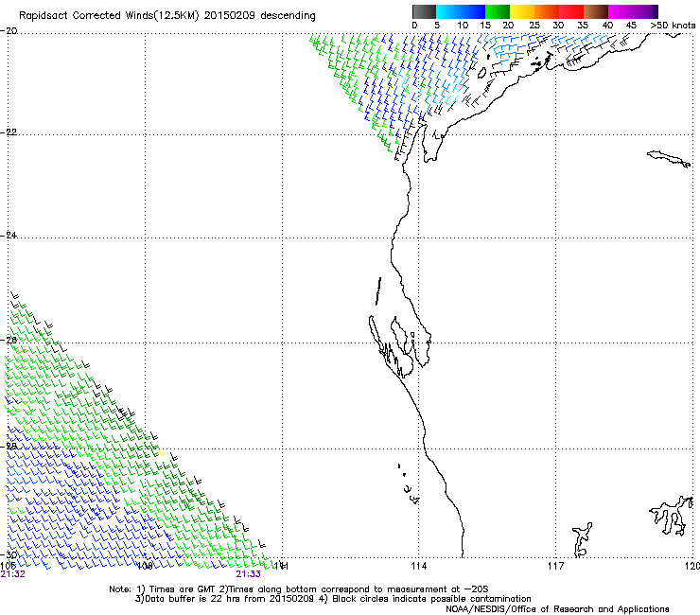Image resolution: width=700 pixels, height=615 pixels.
Task: Click the '>50 knots' legend label
Action: pyautogui.click(x=673, y=26)
